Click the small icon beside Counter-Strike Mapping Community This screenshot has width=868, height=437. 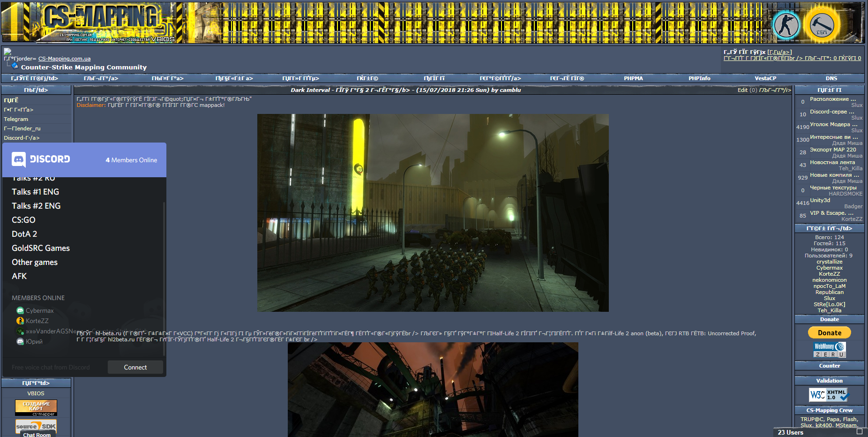[x=15, y=66]
